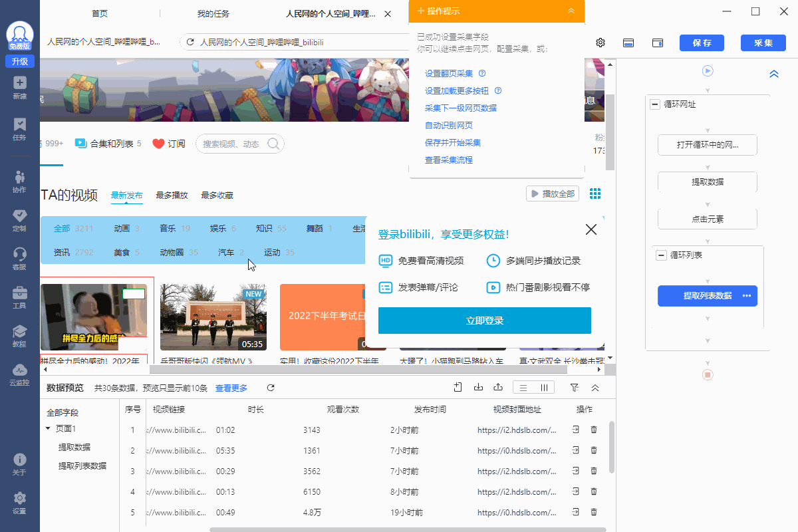Screen dimensions: 798x532
Task: Click the 设置翻页采集 link
Action: 449,73
